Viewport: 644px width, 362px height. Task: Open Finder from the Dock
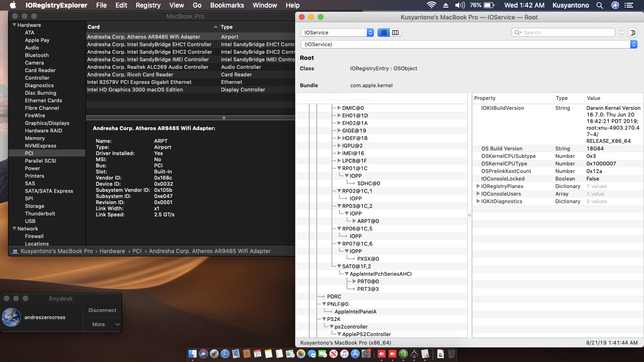click(192, 354)
